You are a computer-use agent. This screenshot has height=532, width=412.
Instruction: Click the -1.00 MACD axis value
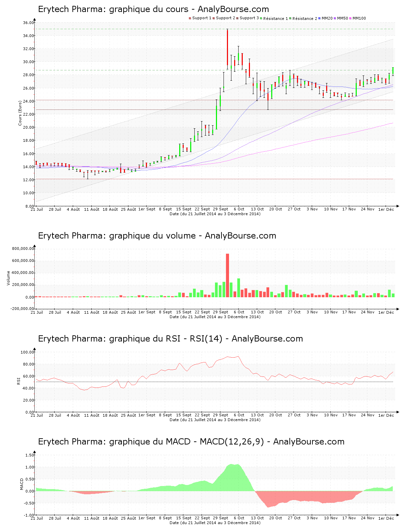coord(29,515)
